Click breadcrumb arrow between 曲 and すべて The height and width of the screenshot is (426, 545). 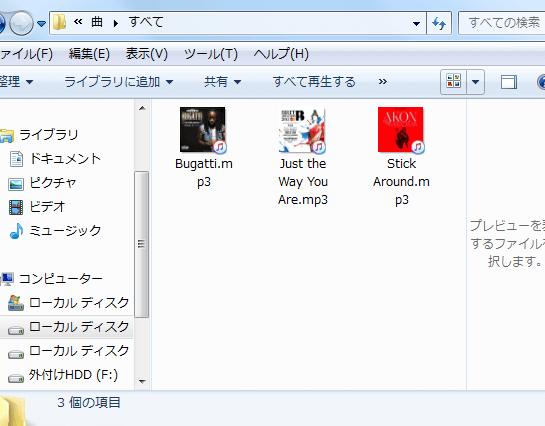116,23
